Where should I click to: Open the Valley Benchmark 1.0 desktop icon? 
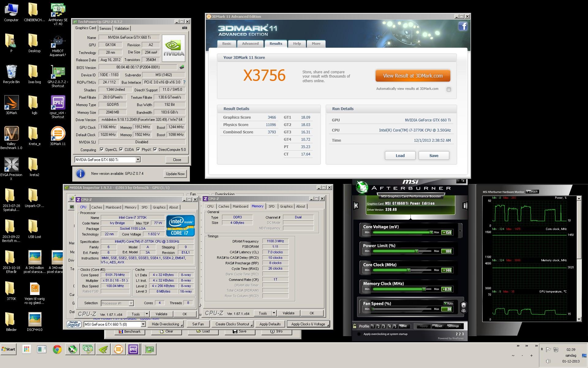(x=11, y=138)
